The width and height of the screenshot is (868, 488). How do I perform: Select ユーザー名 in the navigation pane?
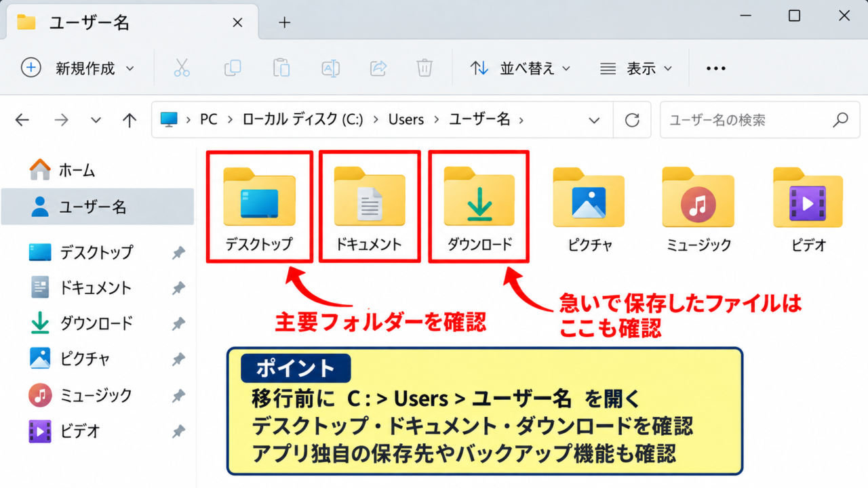pos(97,207)
